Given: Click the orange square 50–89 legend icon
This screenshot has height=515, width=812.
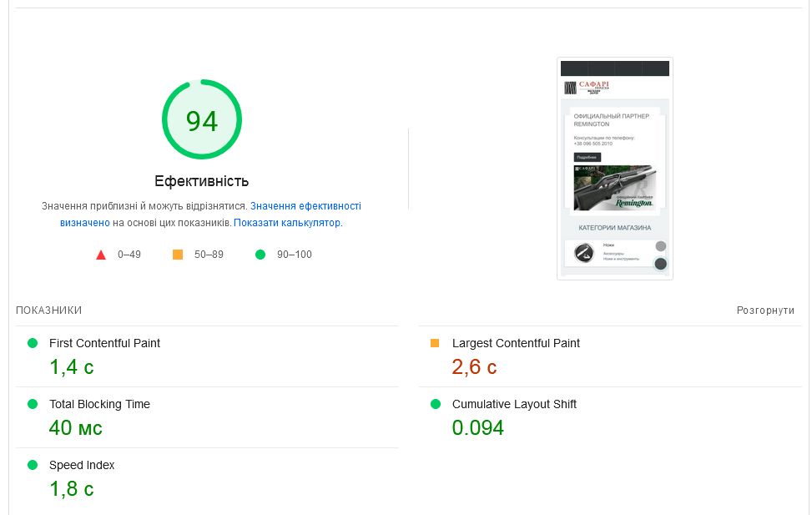Looking at the screenshot, I should [x=178, y=255].
